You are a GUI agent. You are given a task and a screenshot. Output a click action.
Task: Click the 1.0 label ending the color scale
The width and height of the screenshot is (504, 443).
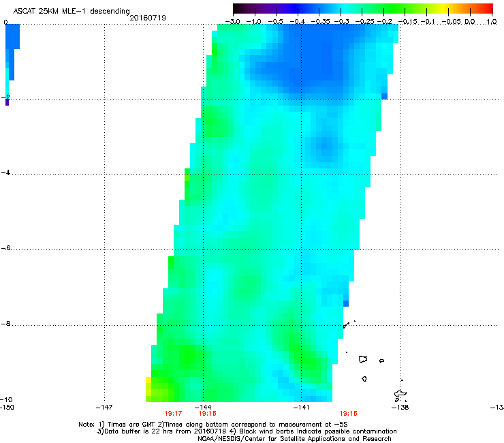coord(492,22)
